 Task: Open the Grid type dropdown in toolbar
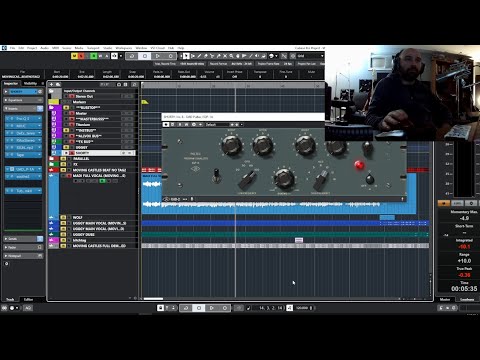[x=310, y=56]
